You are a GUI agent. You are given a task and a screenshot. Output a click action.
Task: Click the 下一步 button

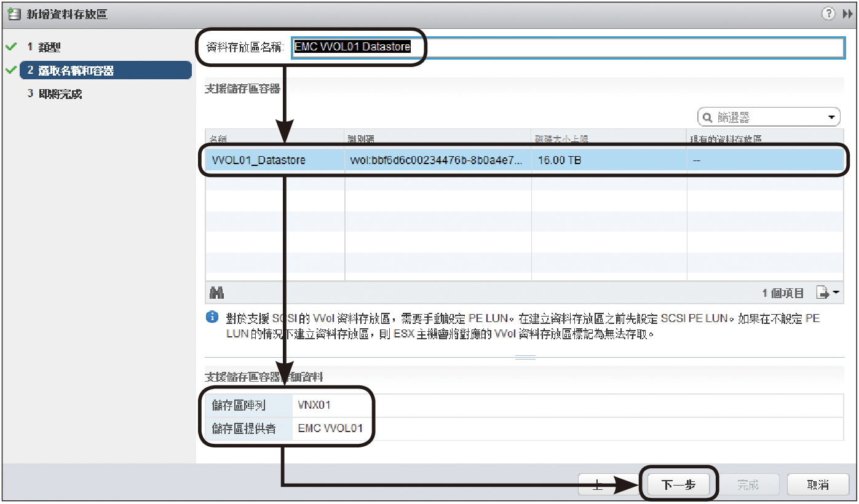678,485
